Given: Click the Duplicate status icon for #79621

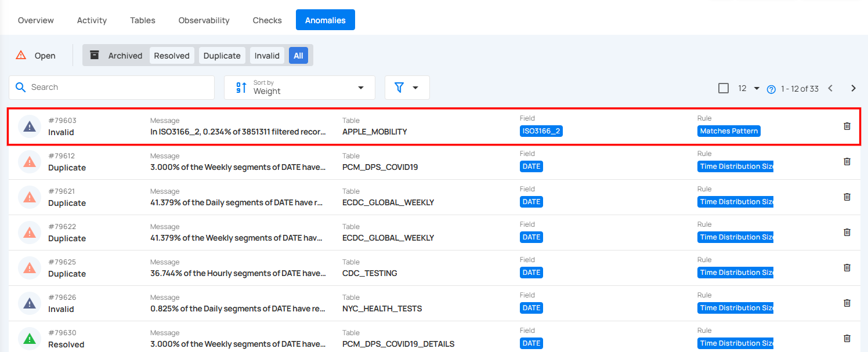Looking at the screenshot, I should [x=30, y=197].
